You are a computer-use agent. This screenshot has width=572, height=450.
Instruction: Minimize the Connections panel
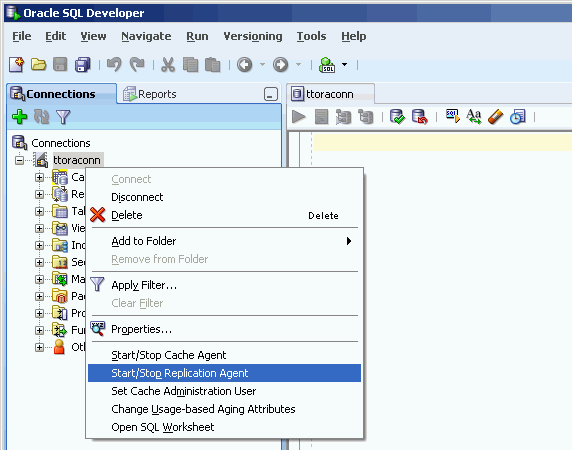point(271,94)
